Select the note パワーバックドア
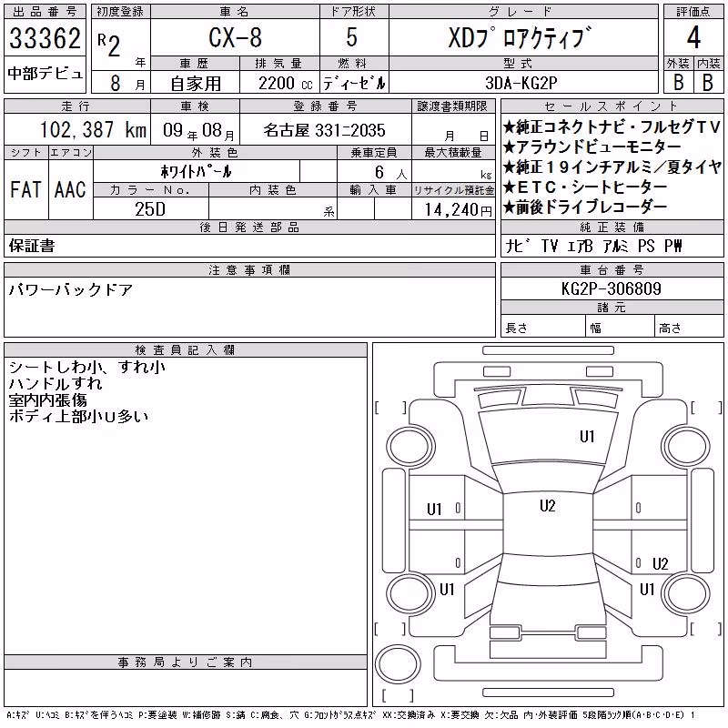This screenshot has height=728, width=728. tap(71, 289)
